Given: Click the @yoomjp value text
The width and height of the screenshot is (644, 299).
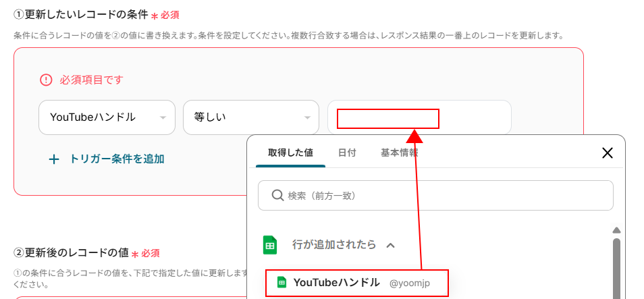Looking at the screenshot, I should coord(410,283).
